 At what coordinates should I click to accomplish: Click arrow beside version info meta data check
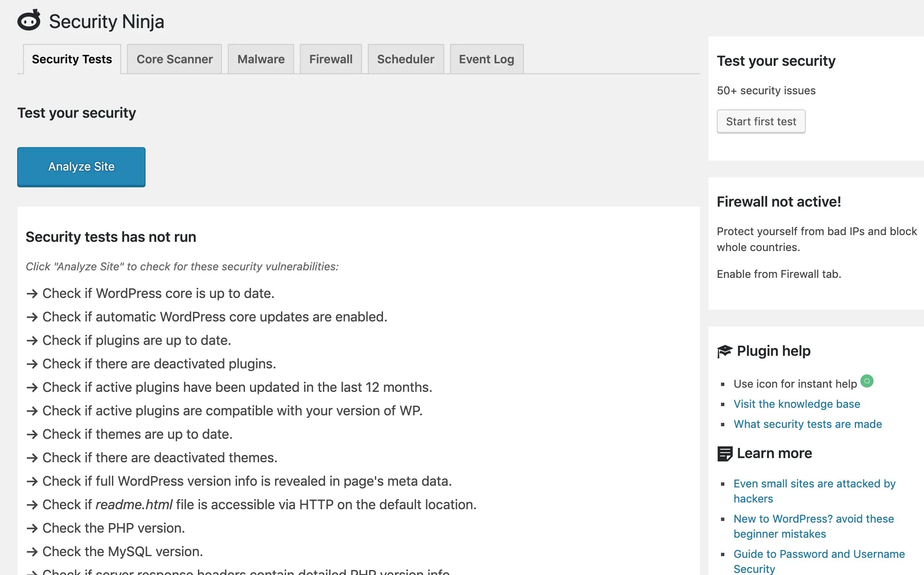[32, 482]
